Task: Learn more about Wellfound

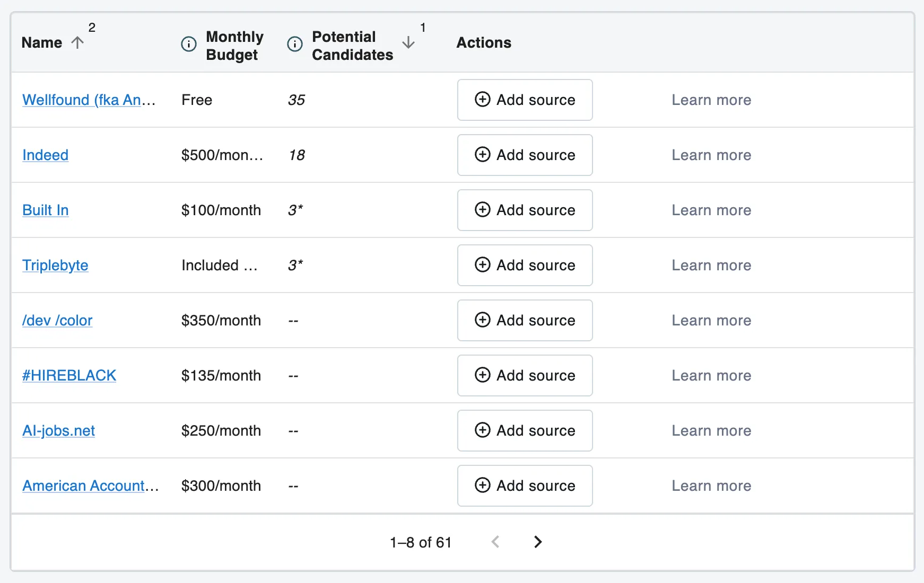Action: pos(711,100)
